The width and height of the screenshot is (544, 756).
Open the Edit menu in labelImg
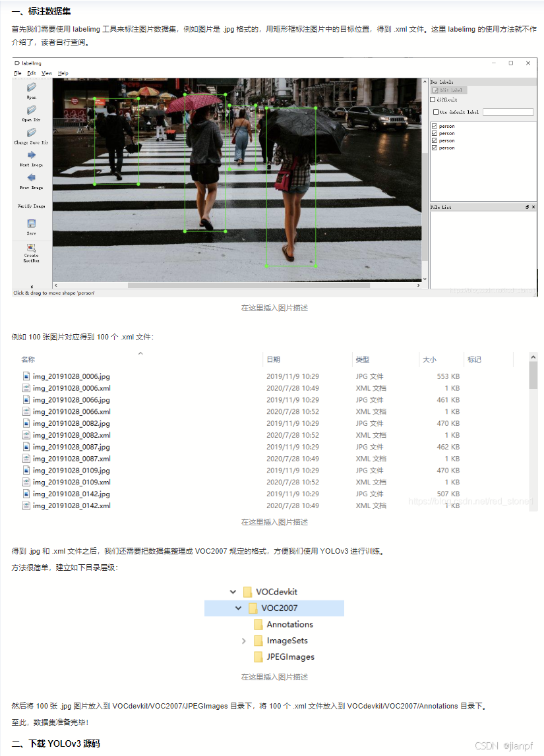32,73
